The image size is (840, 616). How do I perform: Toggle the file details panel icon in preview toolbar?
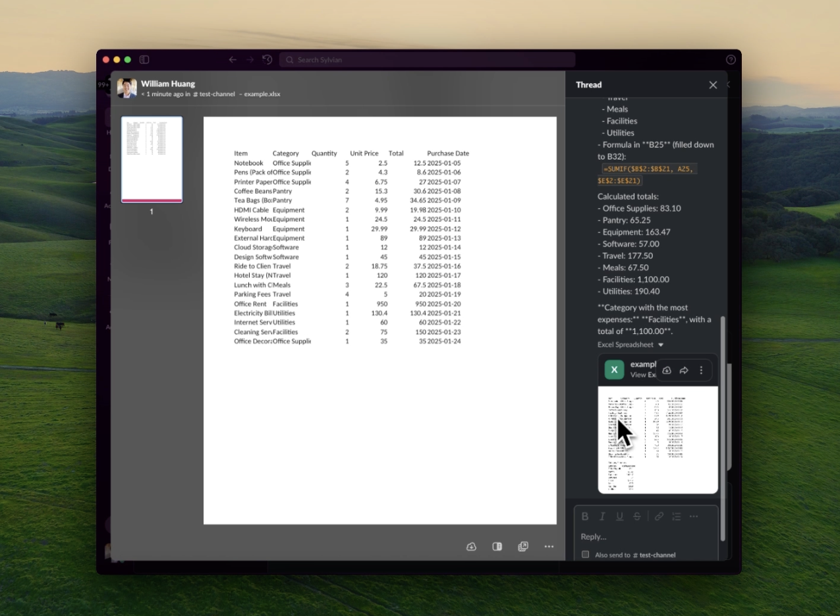pos(497,546)
